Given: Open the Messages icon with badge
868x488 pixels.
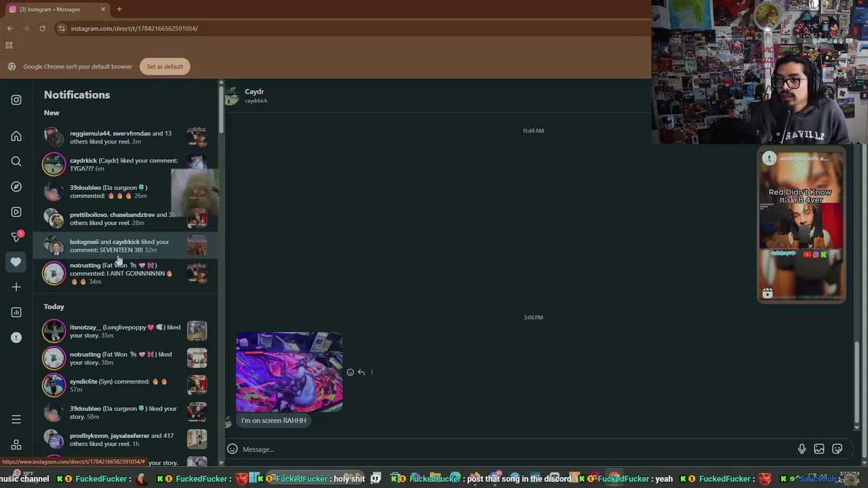Looking at the screenshot, I should [16, 237].
